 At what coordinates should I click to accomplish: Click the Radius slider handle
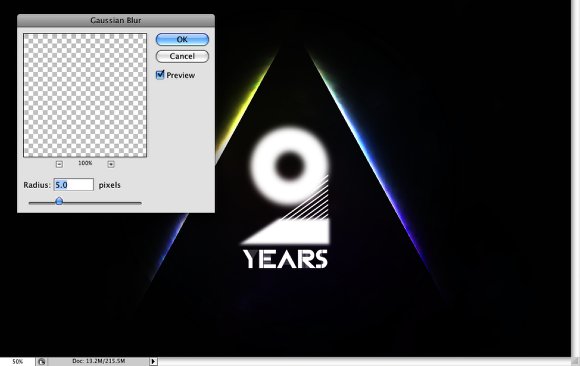(x=59, y=201)
